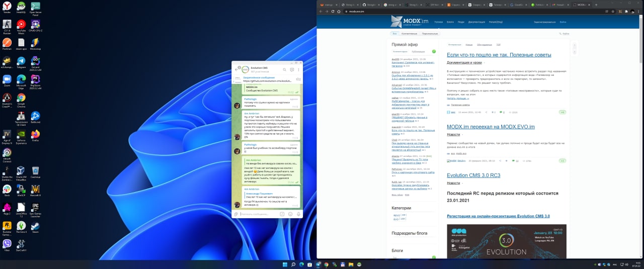The height and width of the screenshot is (269, 644).
Task: Open Recycle Bin Корзина on desktop
Action: tap(35, 172)
